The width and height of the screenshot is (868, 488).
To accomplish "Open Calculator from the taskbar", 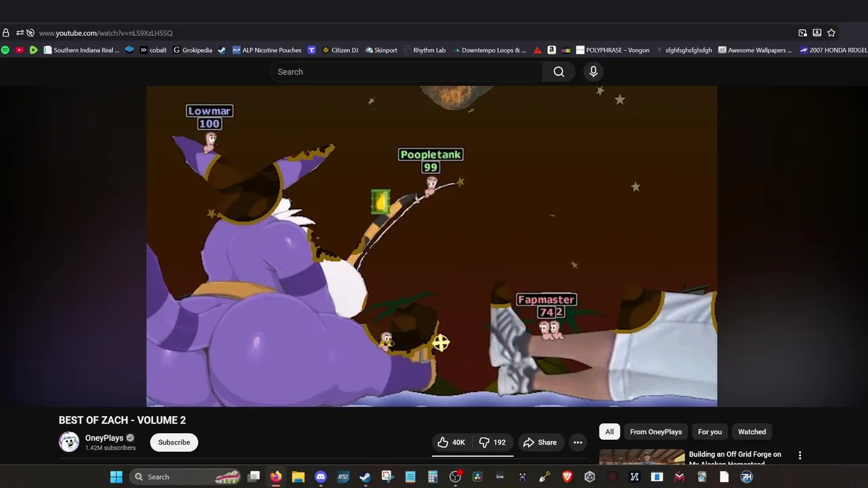I will [x=433, y=477].
